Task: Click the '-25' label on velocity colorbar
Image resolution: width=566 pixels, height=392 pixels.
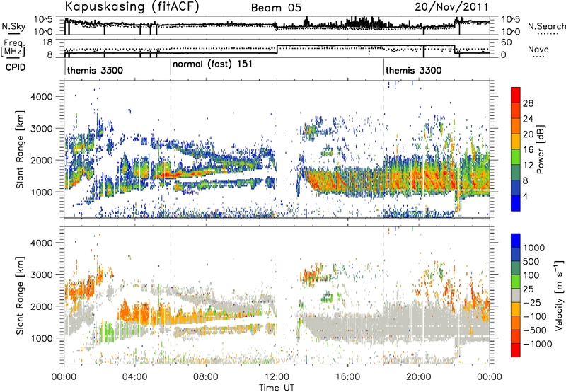Action: tap(531, 302)
